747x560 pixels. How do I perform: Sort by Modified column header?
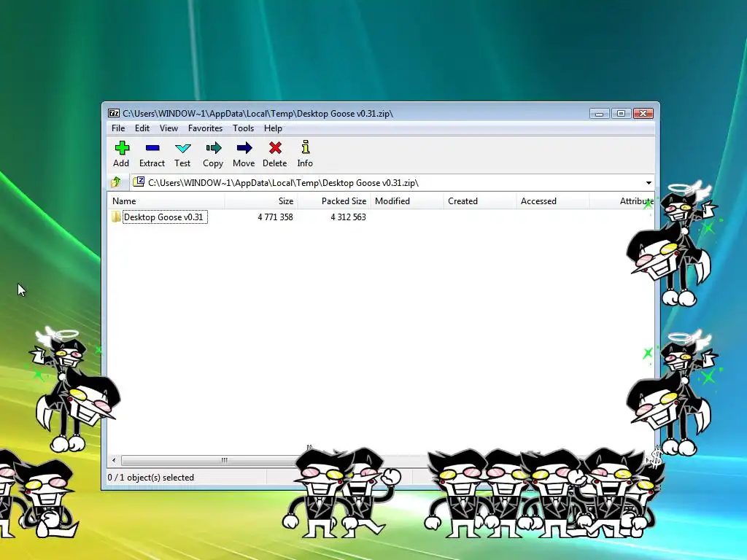pyautogui.click(x=407, y=201)
